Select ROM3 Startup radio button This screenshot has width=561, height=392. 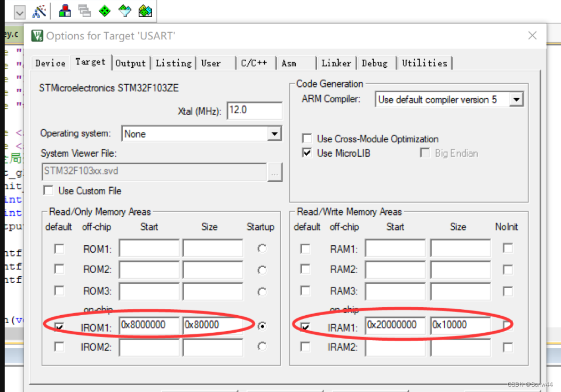coord(262,292)
